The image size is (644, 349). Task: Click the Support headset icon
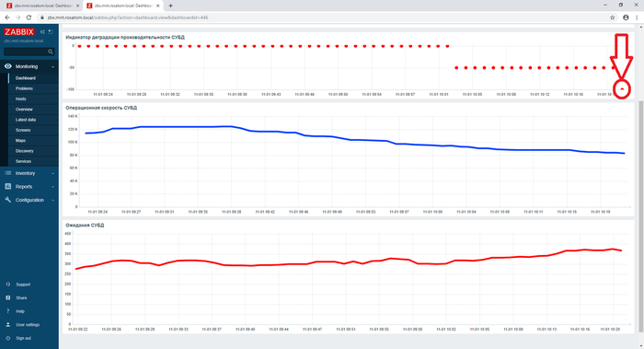(7, 285)
